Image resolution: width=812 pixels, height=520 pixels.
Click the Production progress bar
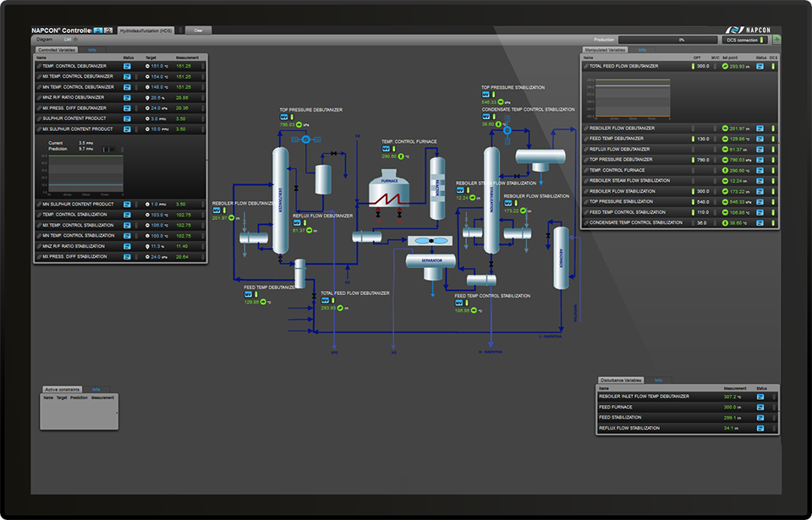[x=666, y=39]
